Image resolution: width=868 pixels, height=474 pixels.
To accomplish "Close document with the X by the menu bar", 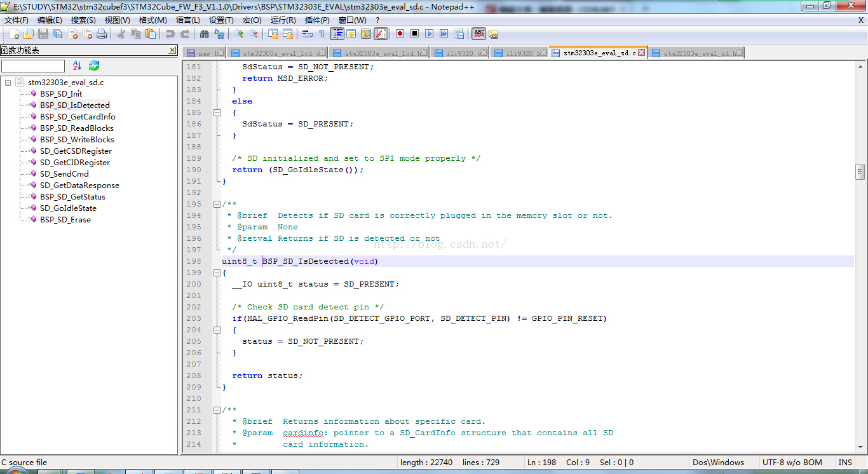I will [x=860, y=20].
